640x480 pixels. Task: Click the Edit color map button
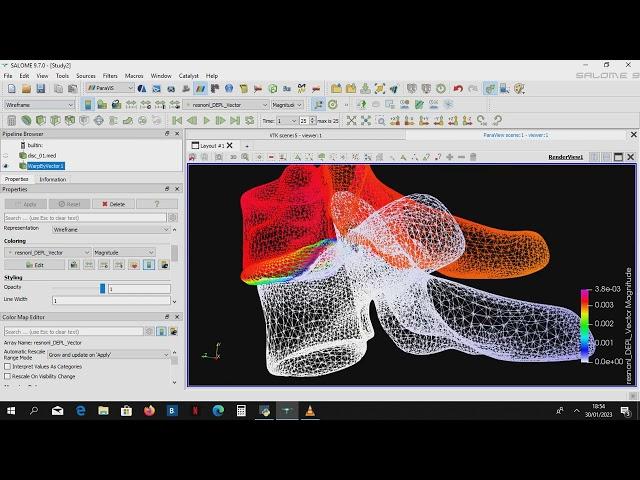click(x=36, y=265)
